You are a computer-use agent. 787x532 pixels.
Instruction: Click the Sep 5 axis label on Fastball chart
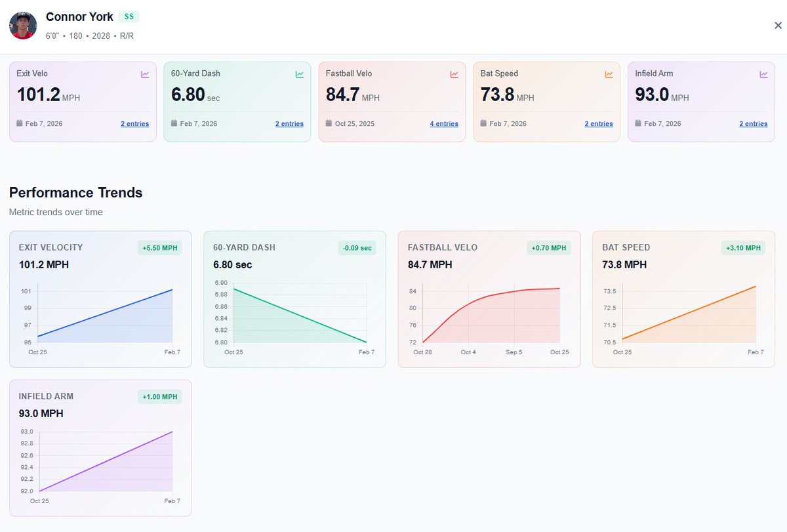click(514, 352)
